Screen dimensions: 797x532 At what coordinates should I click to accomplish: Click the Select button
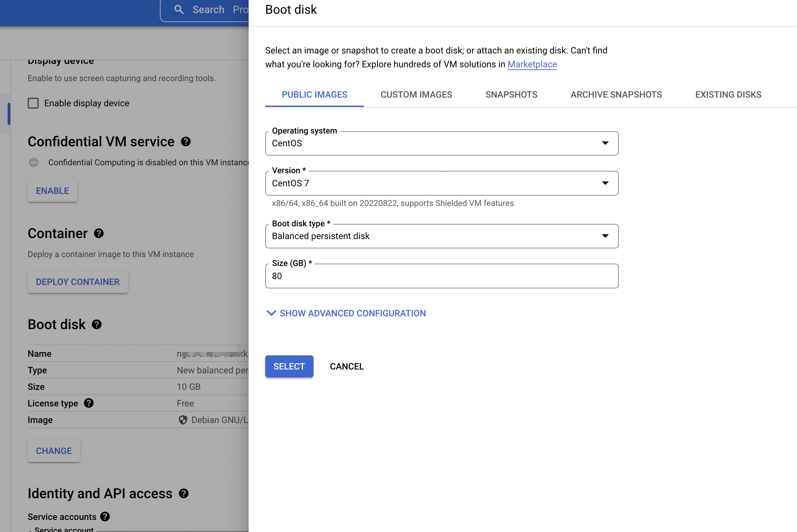click(289, 366)
